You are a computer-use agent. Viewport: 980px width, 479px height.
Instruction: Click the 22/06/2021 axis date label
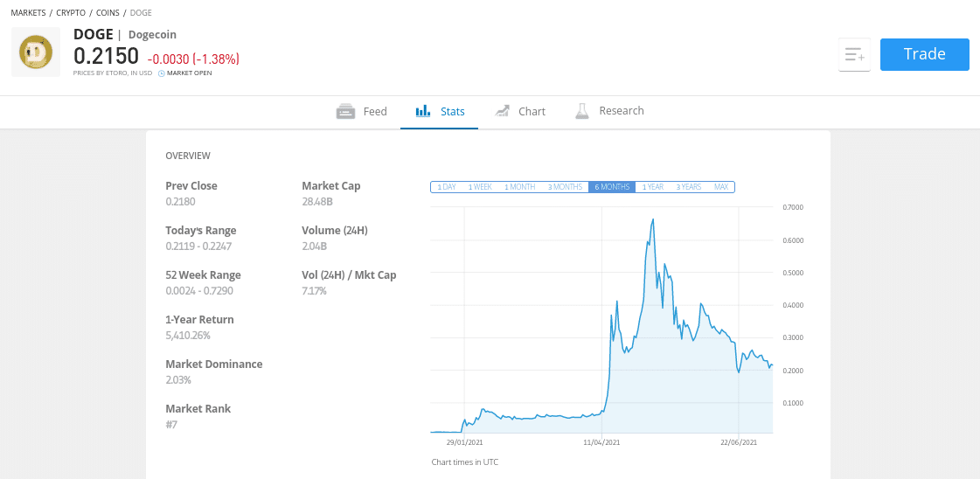click(740, 442)
